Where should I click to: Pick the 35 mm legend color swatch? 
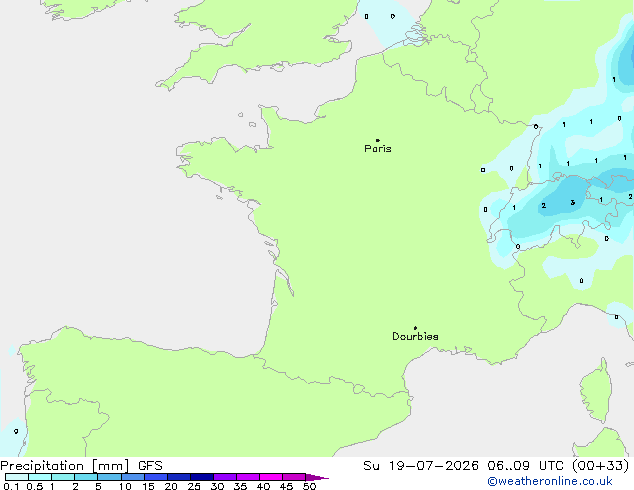tap(248, 477)
